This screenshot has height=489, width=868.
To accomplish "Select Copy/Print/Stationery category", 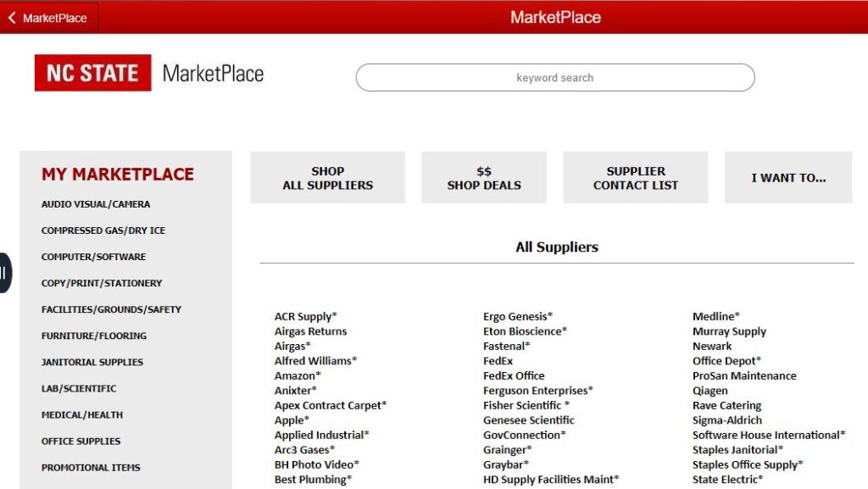I will point(102,283).
